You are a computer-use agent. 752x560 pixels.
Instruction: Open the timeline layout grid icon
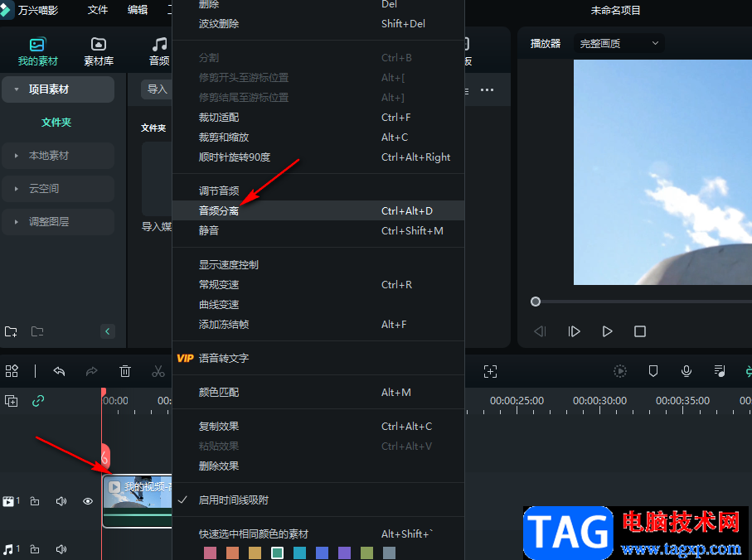pos(12,371)
